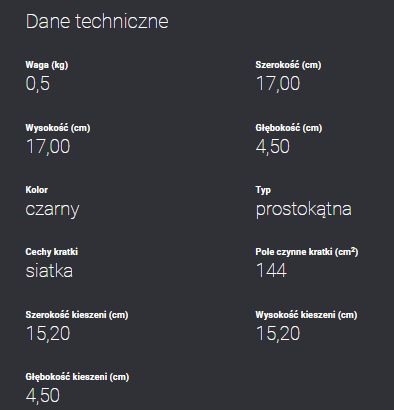Select the Typ label
This screenshot has width=394, height=410.
(x=263, y=190)
